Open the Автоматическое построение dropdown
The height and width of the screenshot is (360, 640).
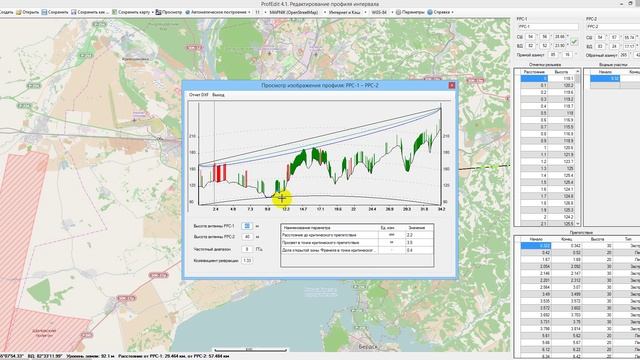218,12
